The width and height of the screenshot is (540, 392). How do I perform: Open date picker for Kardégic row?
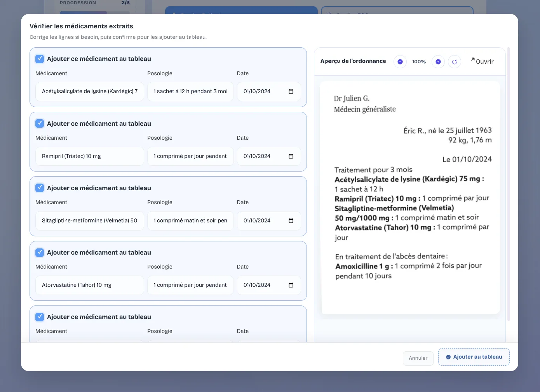coord(291,92)
